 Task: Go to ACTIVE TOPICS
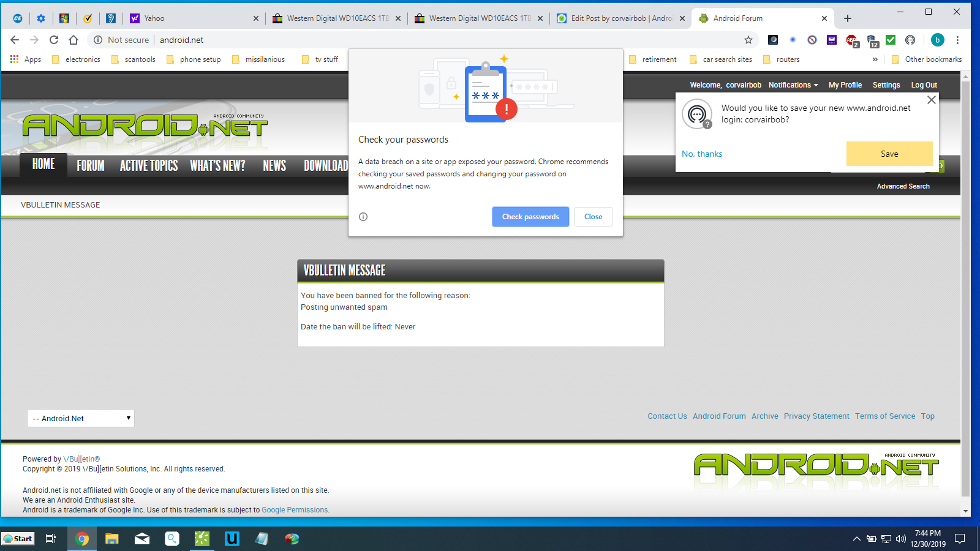click(x=149, y=165)
